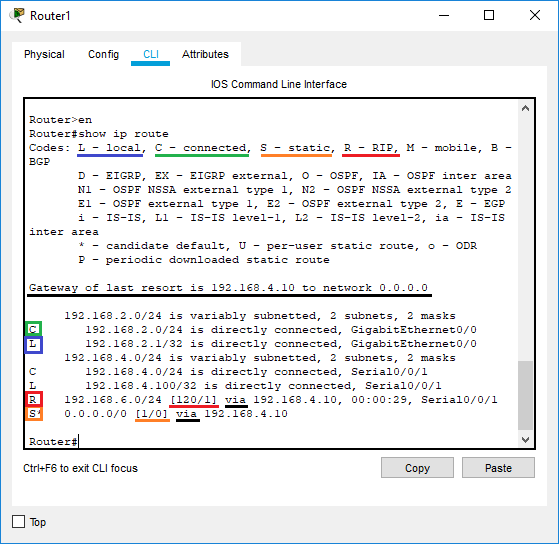Close the Router1 window
Screen dimensions: 559x544
click(x=535, y=15)
